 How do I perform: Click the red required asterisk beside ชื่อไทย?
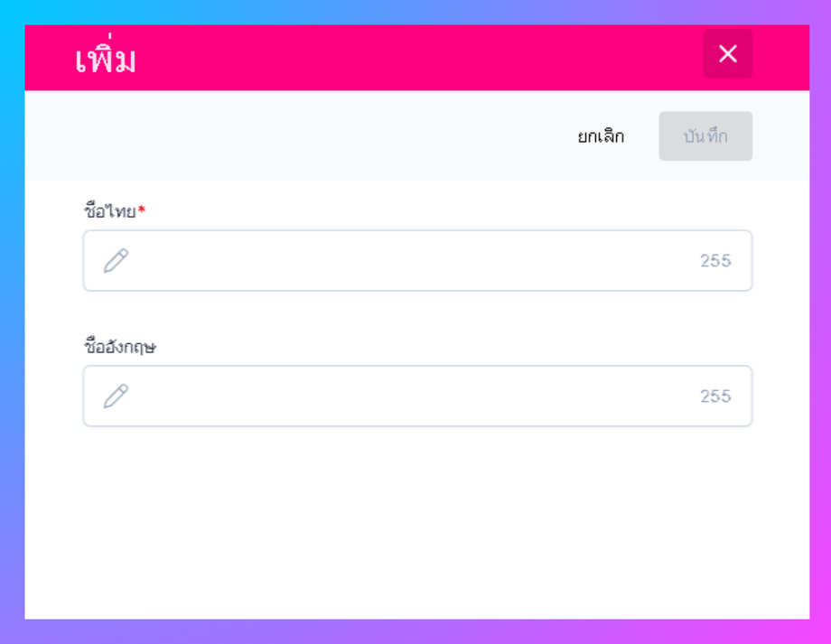pos(142,210)
